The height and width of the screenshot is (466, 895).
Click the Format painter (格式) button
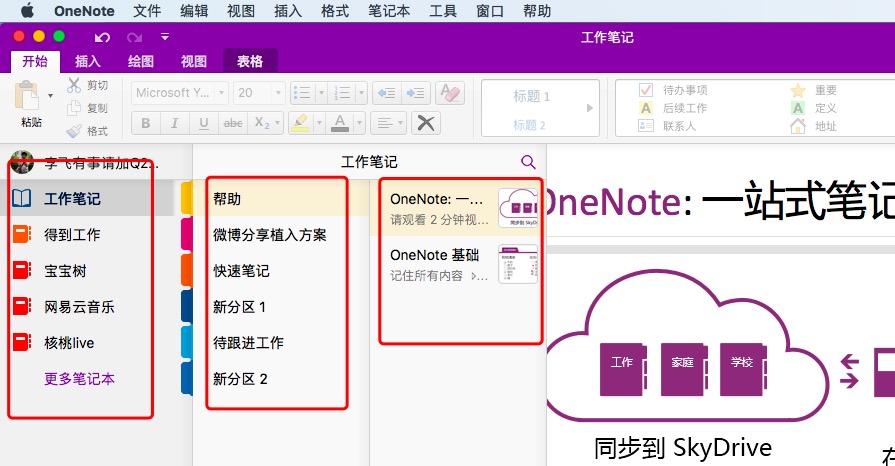click(87, 131)
